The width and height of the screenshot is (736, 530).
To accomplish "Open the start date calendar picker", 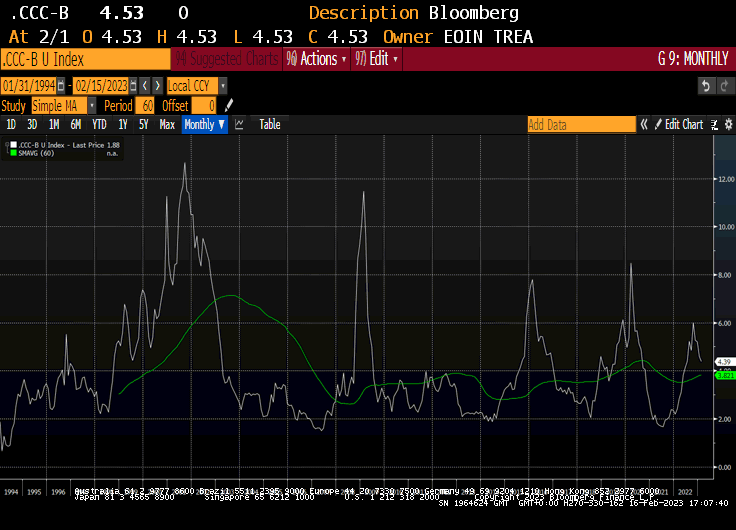I will click(x=61, y=86).
